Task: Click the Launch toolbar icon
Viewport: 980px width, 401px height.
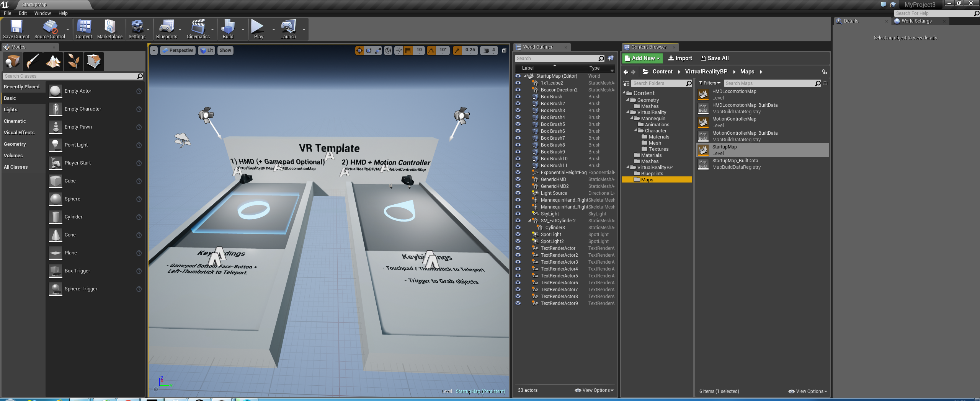Action: 288,29
